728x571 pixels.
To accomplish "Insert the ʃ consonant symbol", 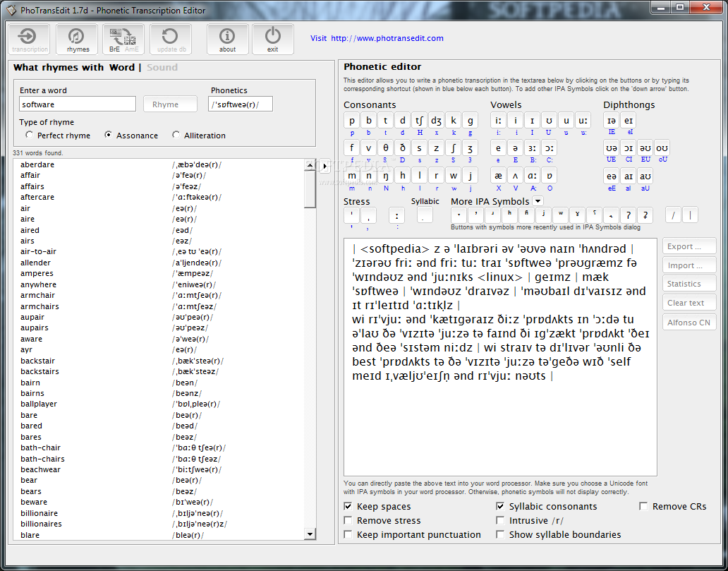I will pos(453,148).
